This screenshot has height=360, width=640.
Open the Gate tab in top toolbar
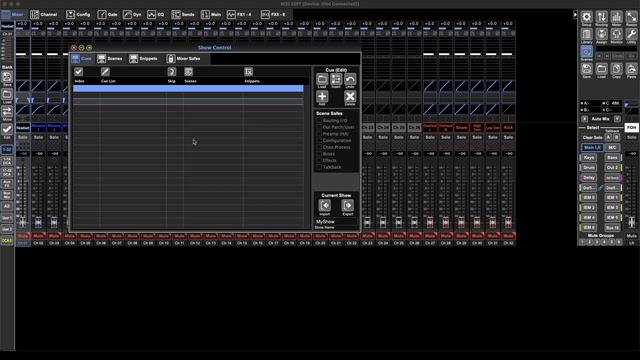pyautogui.click(x=108, y=15)
